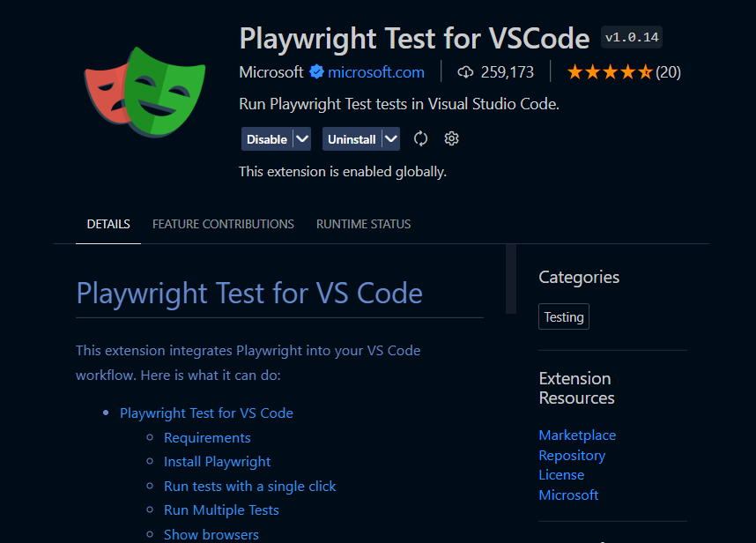Open the Marketplace resource link
This screenshot has height=543, width=756.
tap(577, 435)
